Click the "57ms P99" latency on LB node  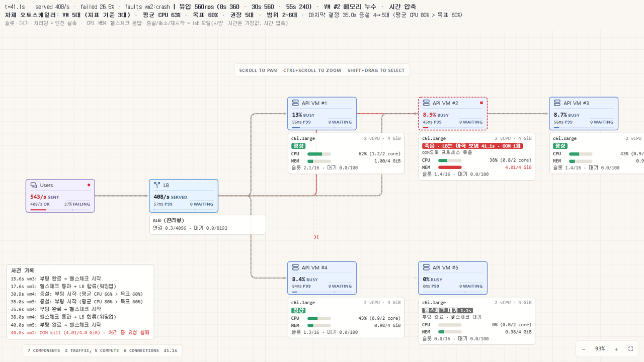(x=163, y=204)
